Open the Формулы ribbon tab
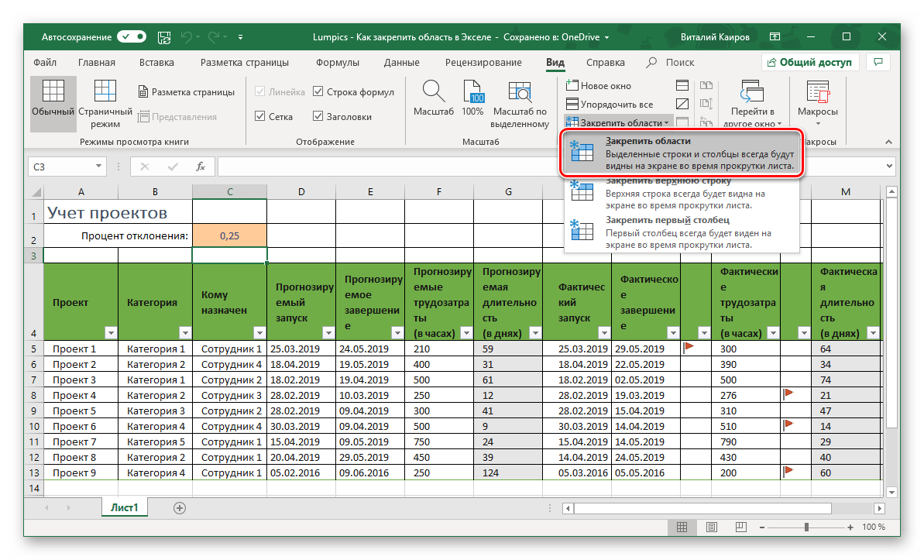The image size is (924, 560). 336,63
